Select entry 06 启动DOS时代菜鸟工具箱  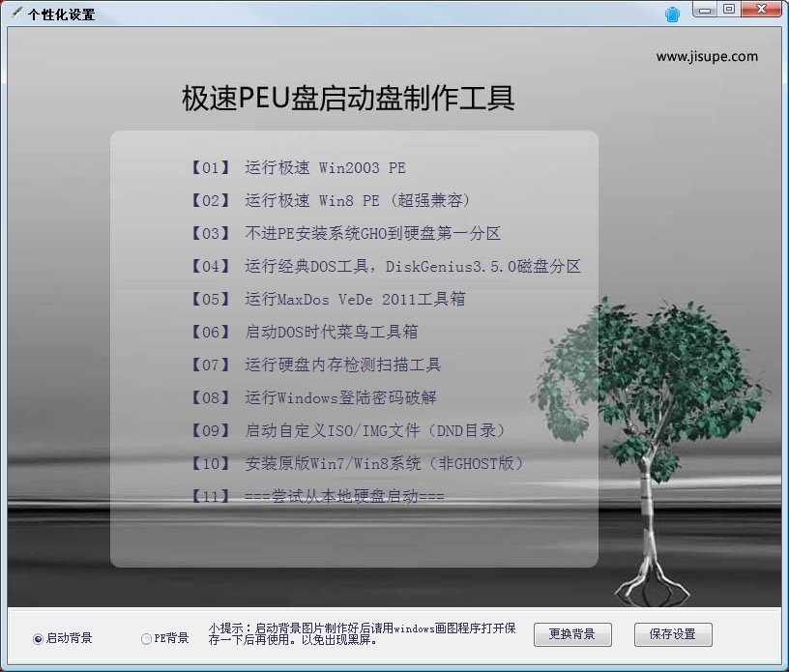(304, 332)
